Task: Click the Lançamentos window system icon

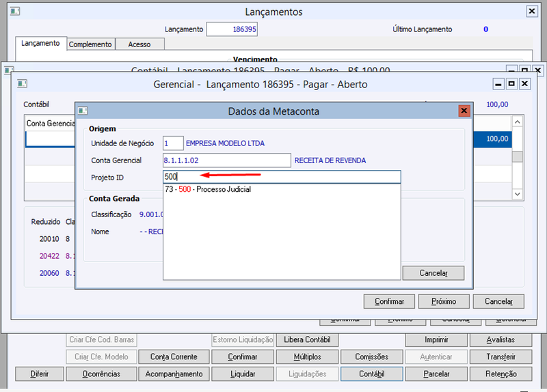Action: [x=15, y=11]
